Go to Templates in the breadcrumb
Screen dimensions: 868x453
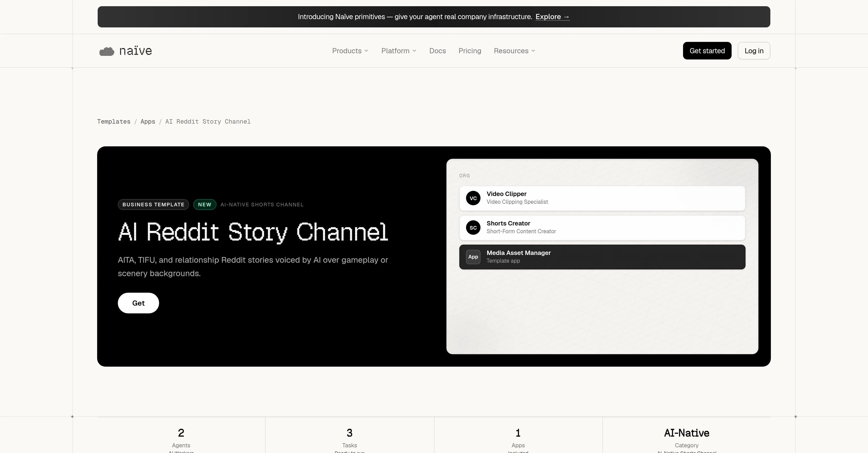[114, 122]
